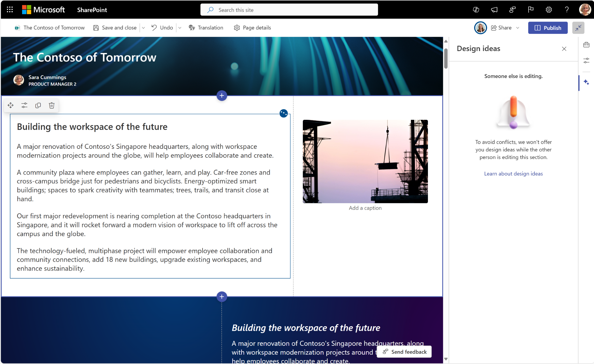Image resolution: width=594 pixels, height=364 pixels.
Task: Expand Undo dropdown arrow
Action: pos(180,27)
